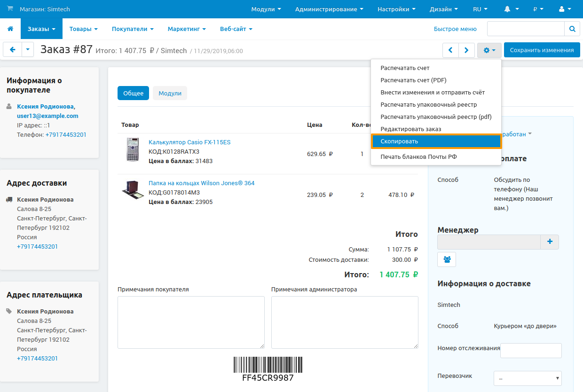Screen dimensions: 583x392
Task: Click 'Сохранить изменения' button
Action: point(542,50)
